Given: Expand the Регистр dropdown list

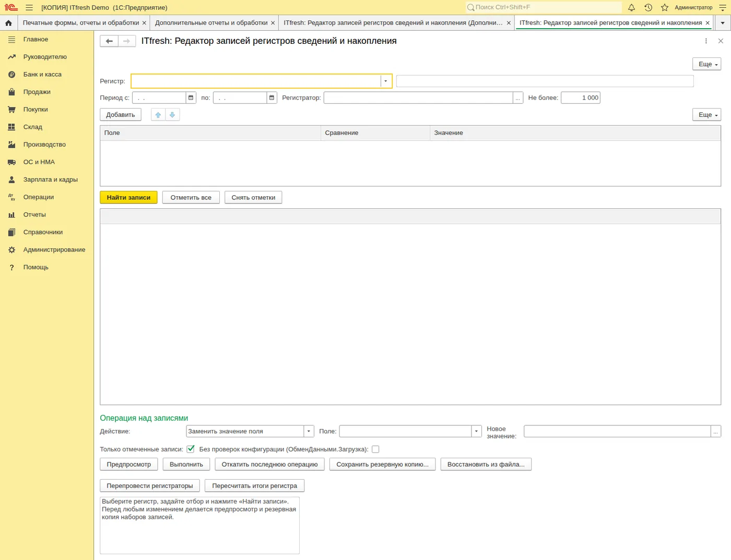Looking at the screenshot, I should pyautogui.click(x=386, y=81).
